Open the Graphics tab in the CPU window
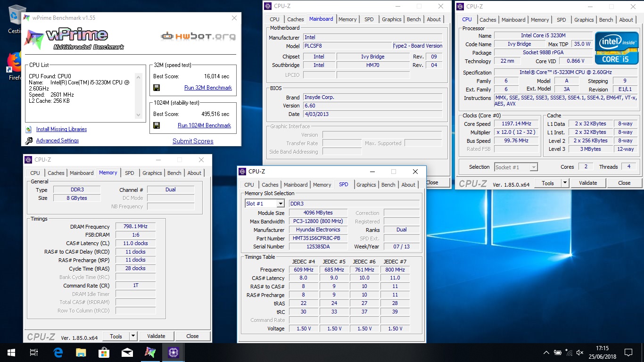644x362 pixels. (584, 20)
